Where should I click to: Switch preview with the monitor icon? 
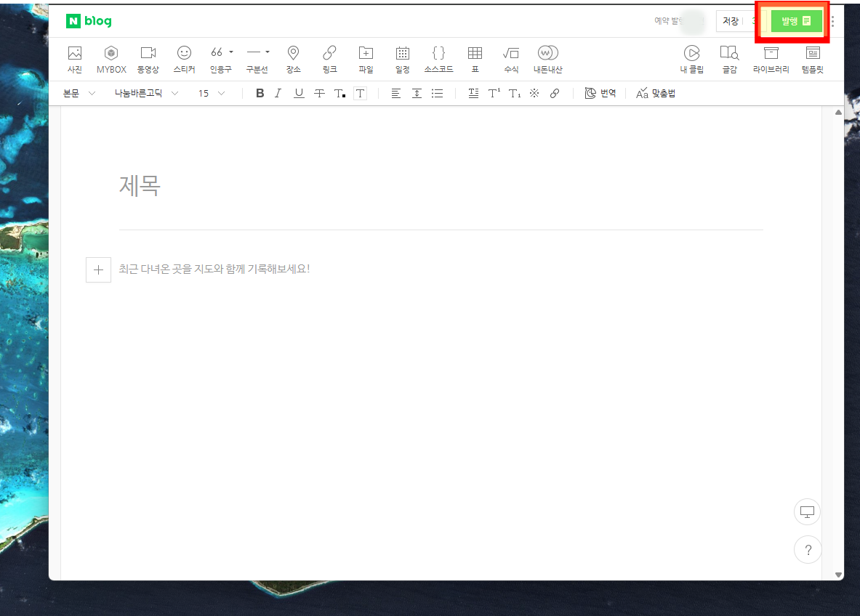[x=808, y=512]
